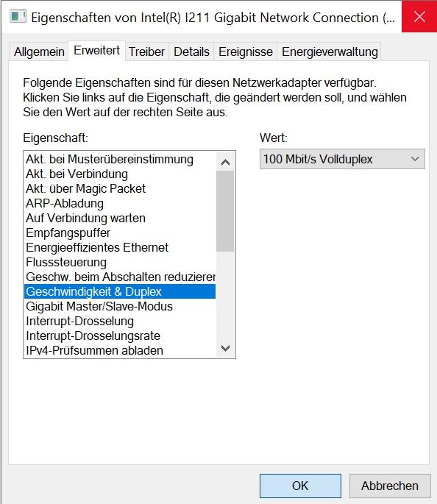Confirm changes with the OK button

pyautogui.click(x=300, y=486)
